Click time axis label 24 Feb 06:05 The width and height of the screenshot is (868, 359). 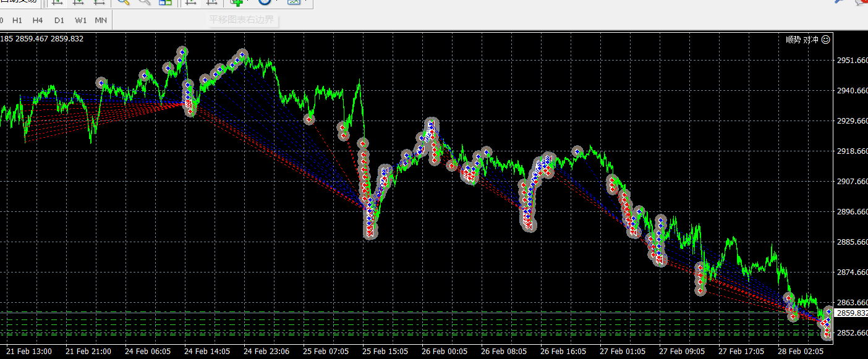pos(148,352)
